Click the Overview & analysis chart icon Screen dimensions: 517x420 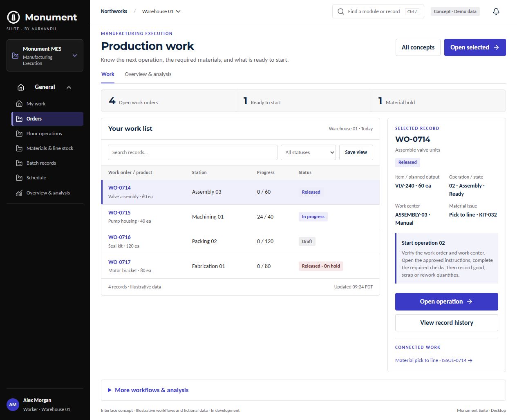19,193
